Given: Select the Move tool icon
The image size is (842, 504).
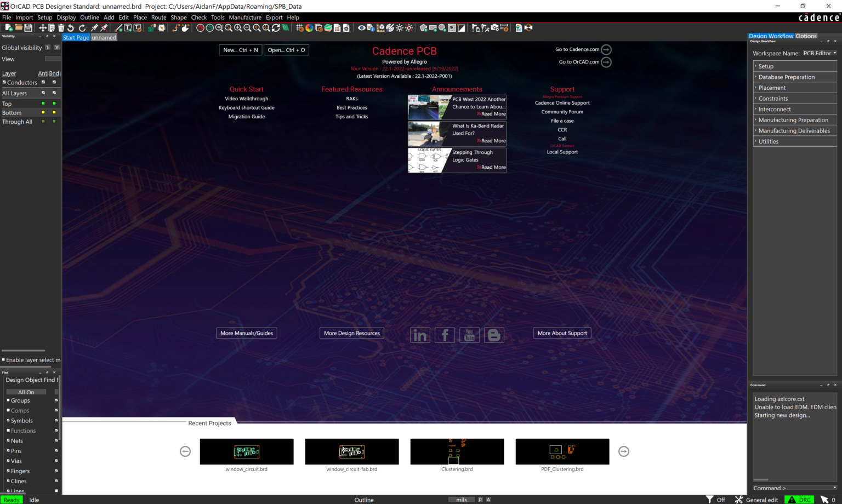Looking at the screenshot, I should [x=42, y=28].
